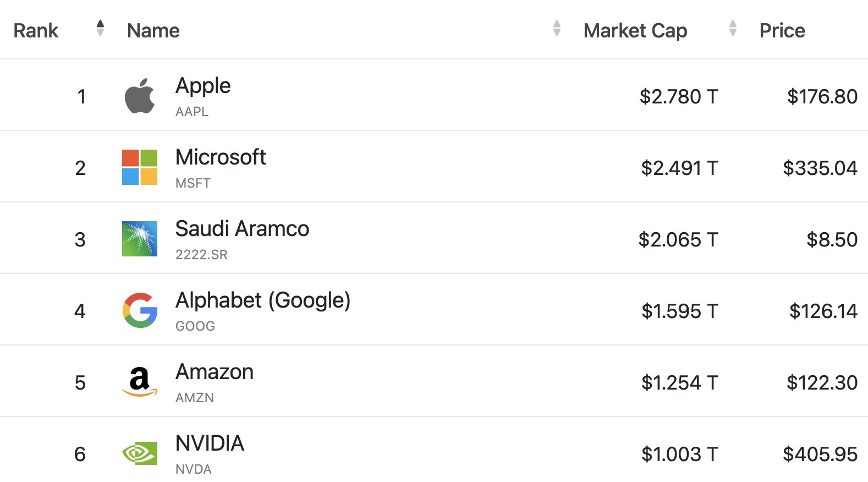Click the Amazon logo icon
This screenshot has width=868, height=482.
(x=140, y=382)
